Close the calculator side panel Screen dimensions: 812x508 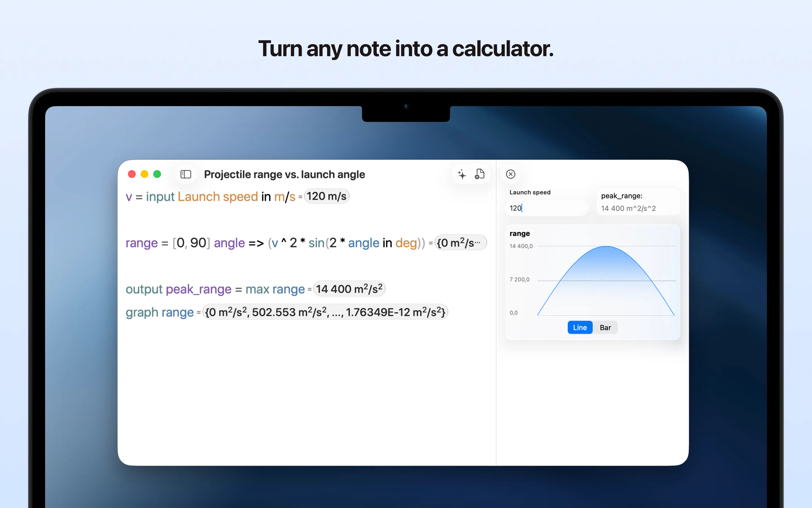point(510,174)
